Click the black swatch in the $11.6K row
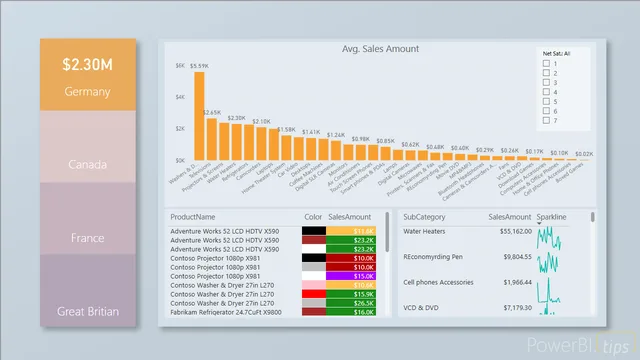640x360 pixels. (x=314, y=231)
